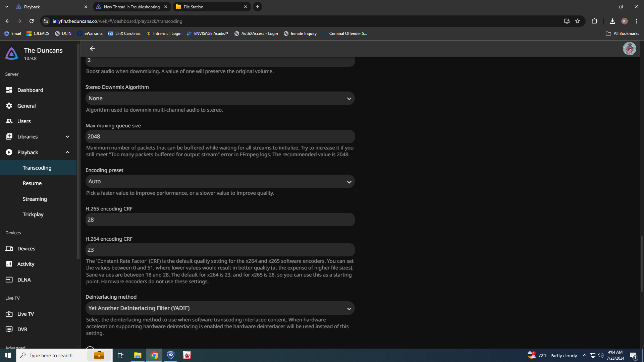Click the user avatar icon
The height and width of the screenshot is (362, 644).
click(629, 49)
